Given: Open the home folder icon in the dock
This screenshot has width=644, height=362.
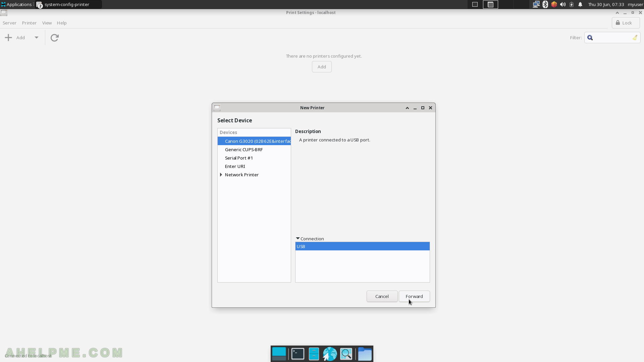Looking at the screenshot, I should pos(365,354).
